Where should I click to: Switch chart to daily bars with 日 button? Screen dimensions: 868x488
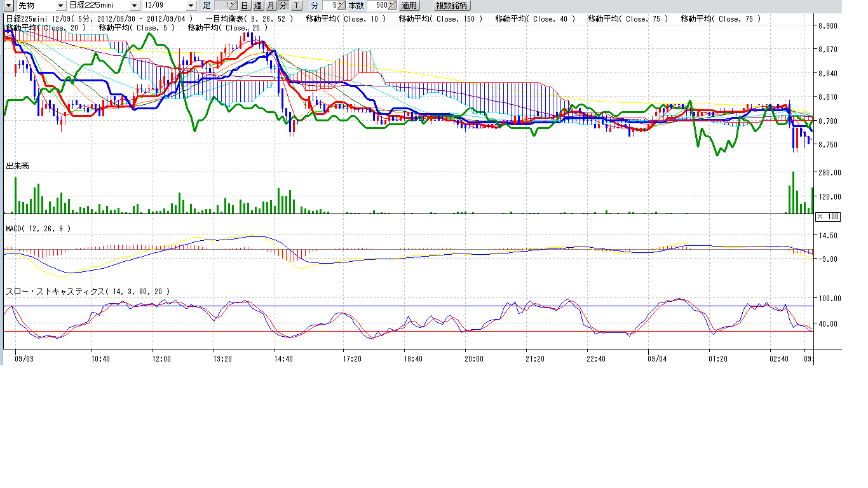(x=245, y=5)
